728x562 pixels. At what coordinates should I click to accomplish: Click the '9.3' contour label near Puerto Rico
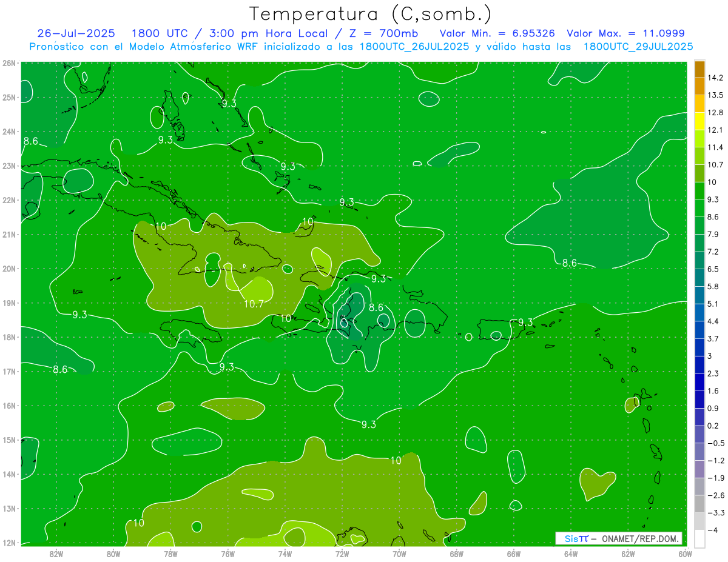pos(525,322)
